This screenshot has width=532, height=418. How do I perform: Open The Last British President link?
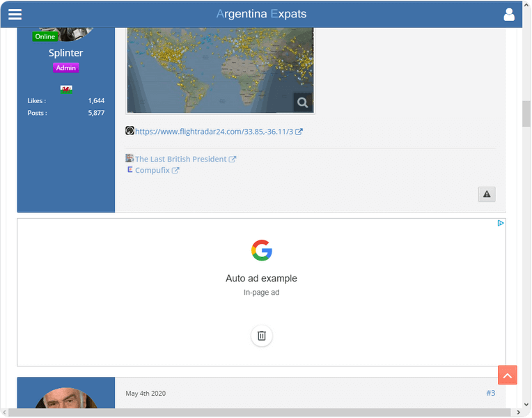(x=180, y=160)
